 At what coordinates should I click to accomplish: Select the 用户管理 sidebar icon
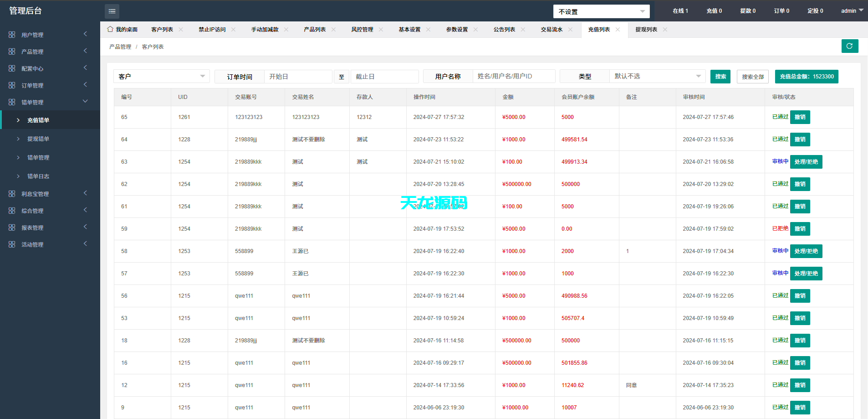[12, 34]
